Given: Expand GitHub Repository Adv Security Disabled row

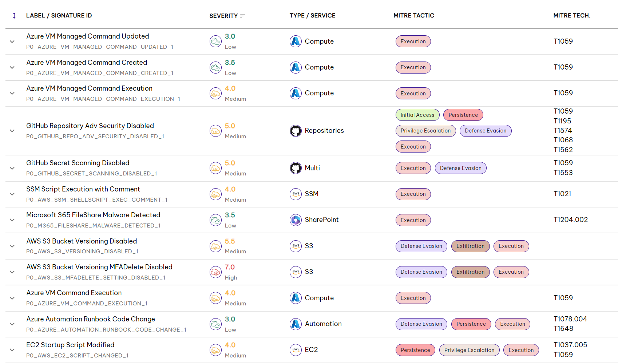Looking at the screenshot, I should coord(12,131).
